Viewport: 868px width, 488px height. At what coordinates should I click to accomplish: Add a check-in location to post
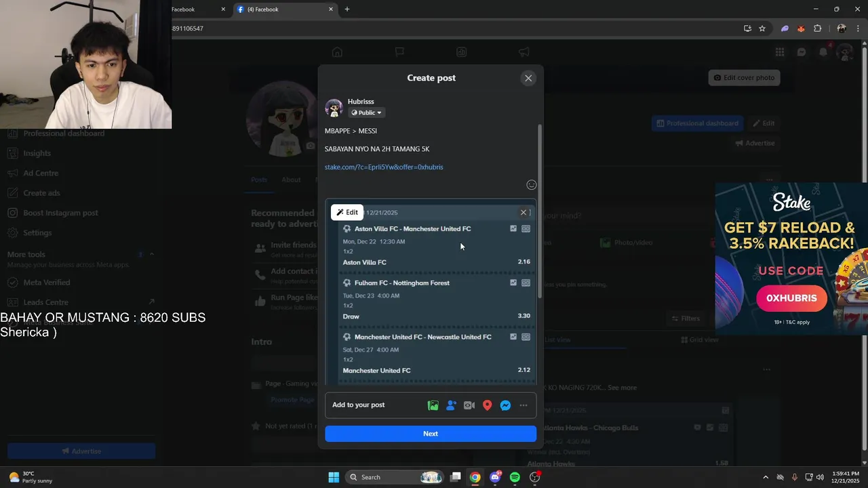(487, 405)
